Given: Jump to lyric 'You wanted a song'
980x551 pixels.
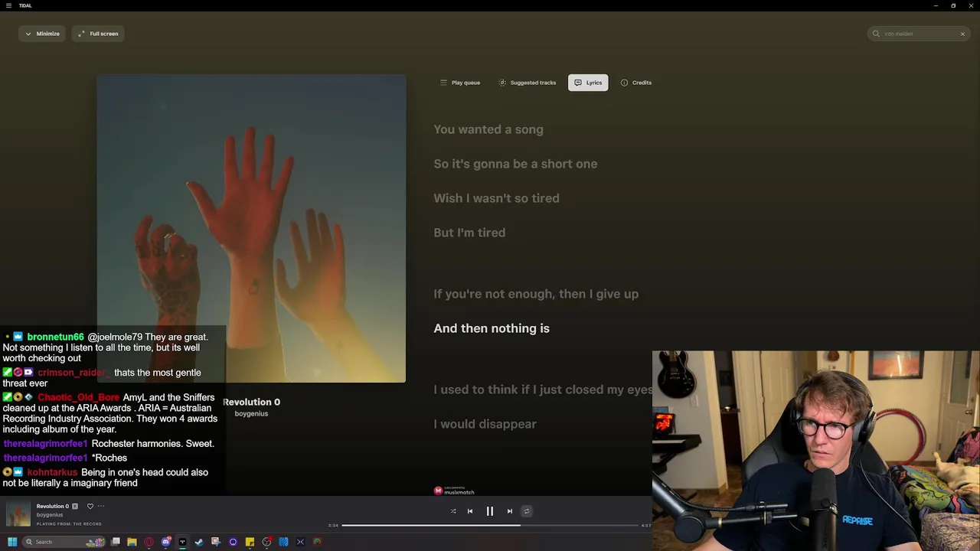Looking at the screenshot, I should pyautogui.click(x=488, y=129).
